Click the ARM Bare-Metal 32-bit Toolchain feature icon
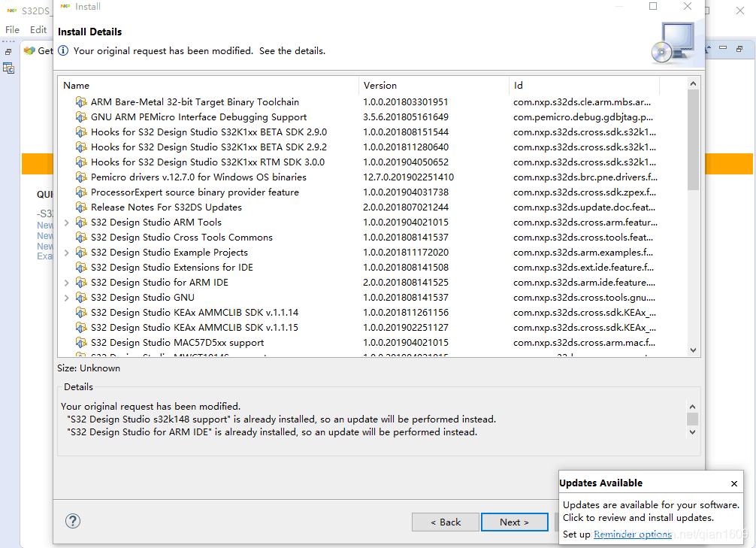This screenshot has width=756, height=548. point(81,102)
